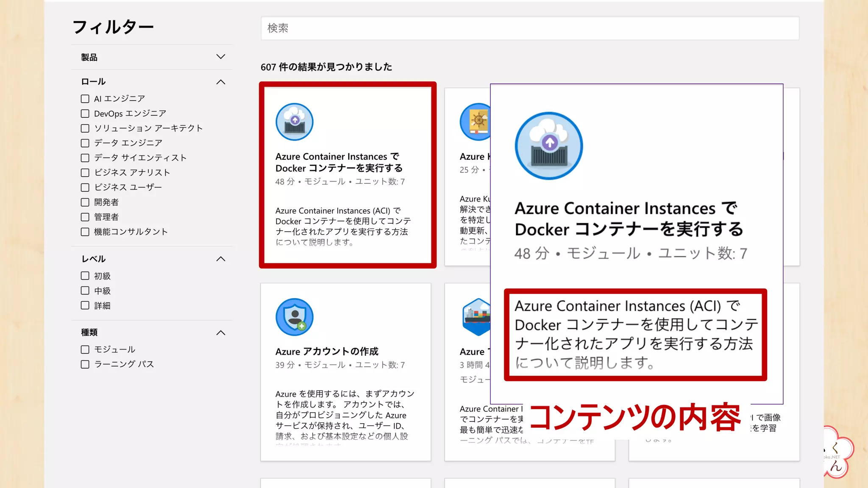Screen dimensions: 868x488
Task: Click the Azure アカウントの作成 shield icon
Action: tap(295, 317)
